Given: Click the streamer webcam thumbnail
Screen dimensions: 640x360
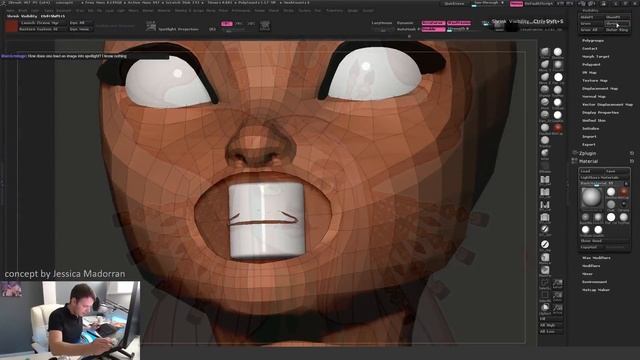Looking at the screenshot, I should [70, 320].
